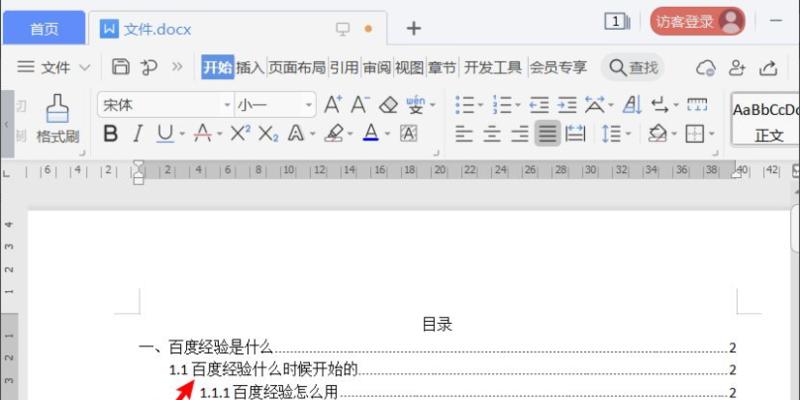This screenshot has height=400, width=800.
Task: Toggle Bold formatting
Action: click(x=110, y=134)
